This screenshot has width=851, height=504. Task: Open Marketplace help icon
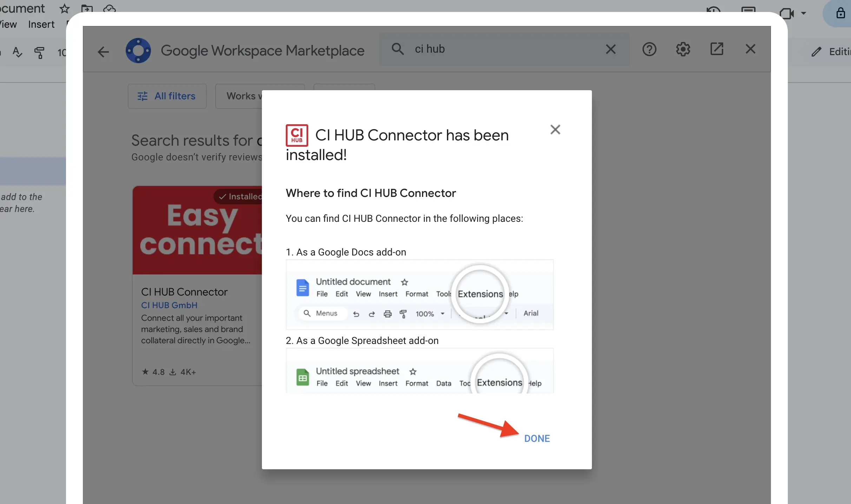click(x=649, y=49)
